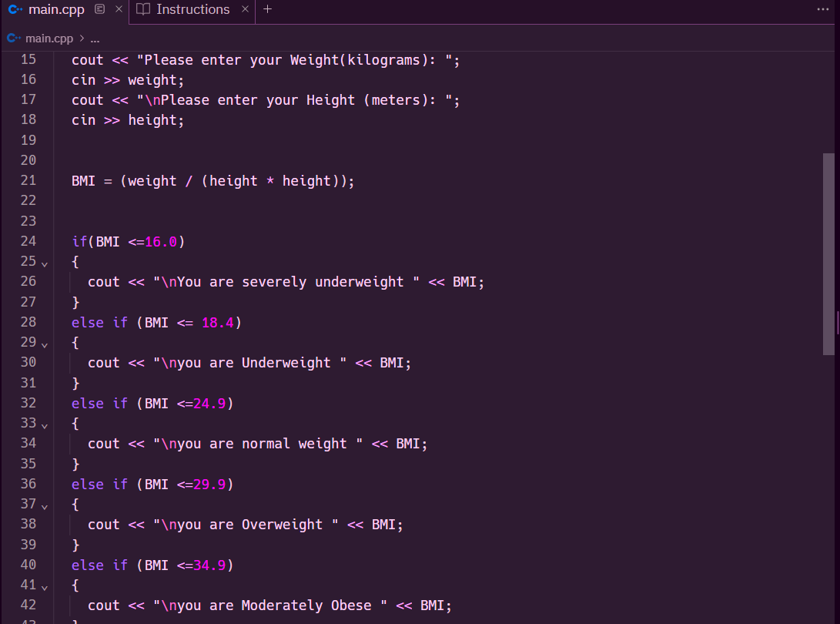
Task: Close the Instructions tab
Action: (245, 9)
